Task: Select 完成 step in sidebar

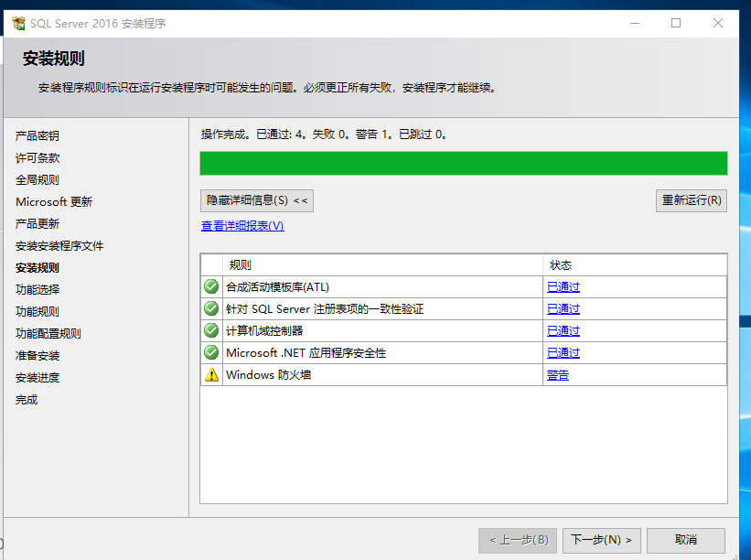Action: pyautogui.click(x=27, y=400)
